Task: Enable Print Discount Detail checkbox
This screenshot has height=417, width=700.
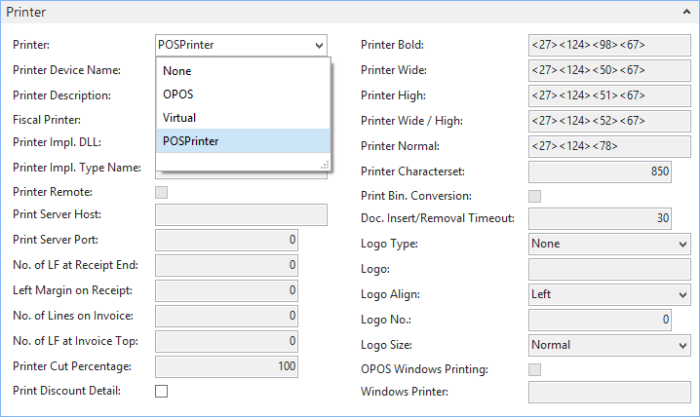Action: pyautogui.click(x=161, y=390)
